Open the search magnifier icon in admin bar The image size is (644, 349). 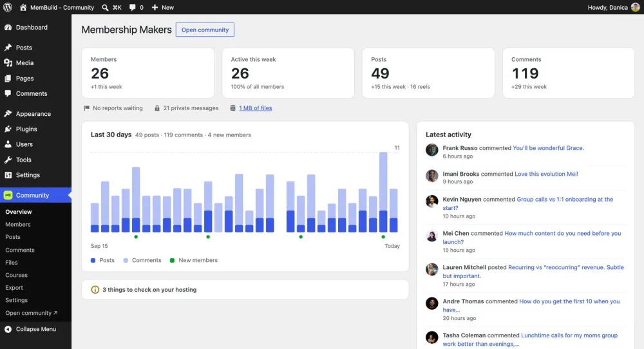click(x=105, y=7)
